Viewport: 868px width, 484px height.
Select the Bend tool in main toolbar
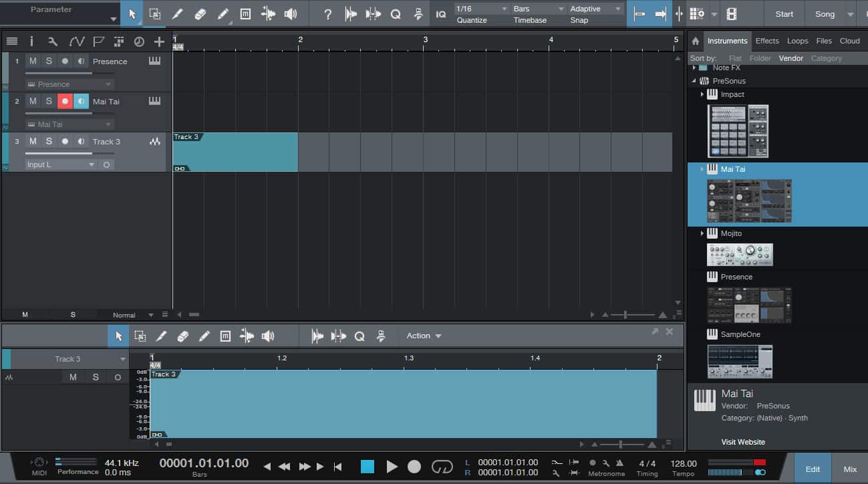coord(268,14)
